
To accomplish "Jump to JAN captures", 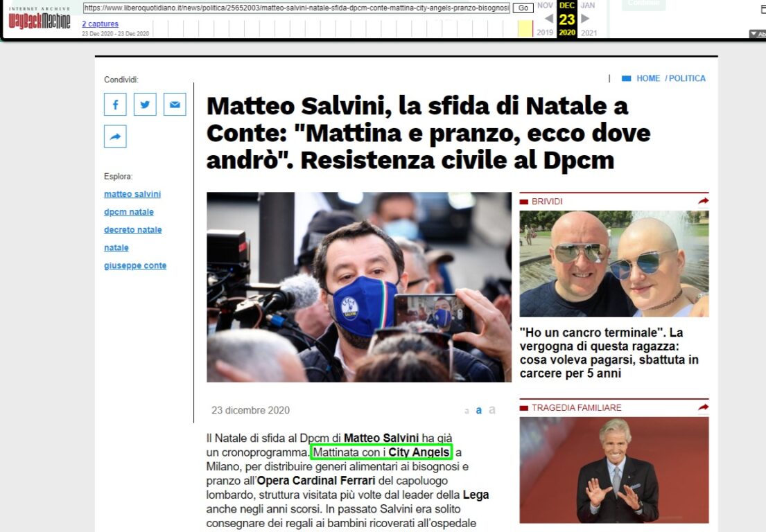I will point(588,6).
